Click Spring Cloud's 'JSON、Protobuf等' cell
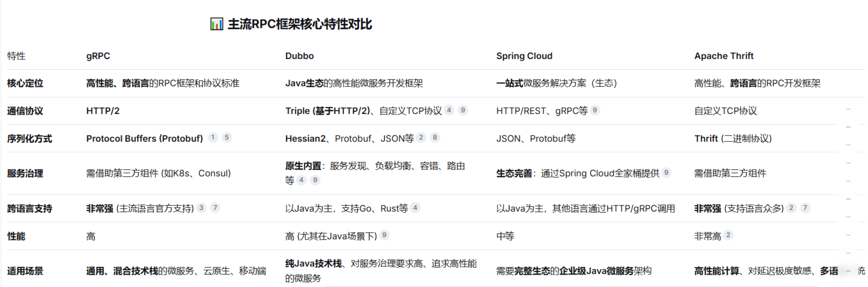 click(536, 139)
